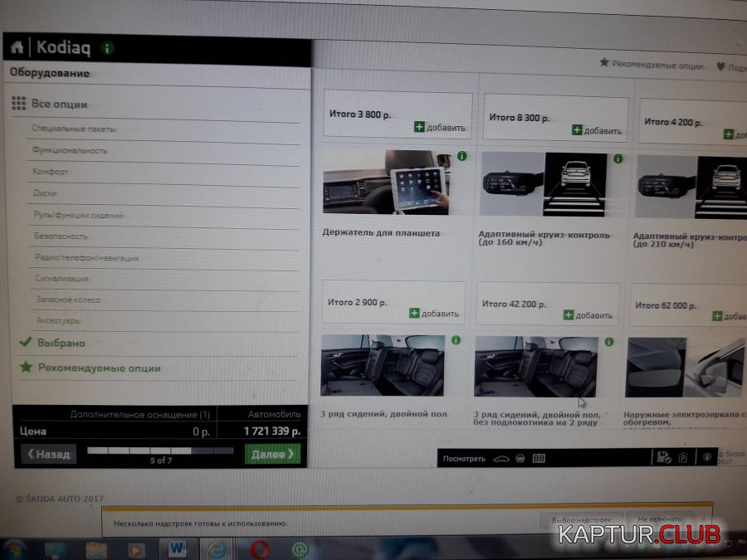
Task: Show the Выбрано selected options list
Action: point(61,343)
